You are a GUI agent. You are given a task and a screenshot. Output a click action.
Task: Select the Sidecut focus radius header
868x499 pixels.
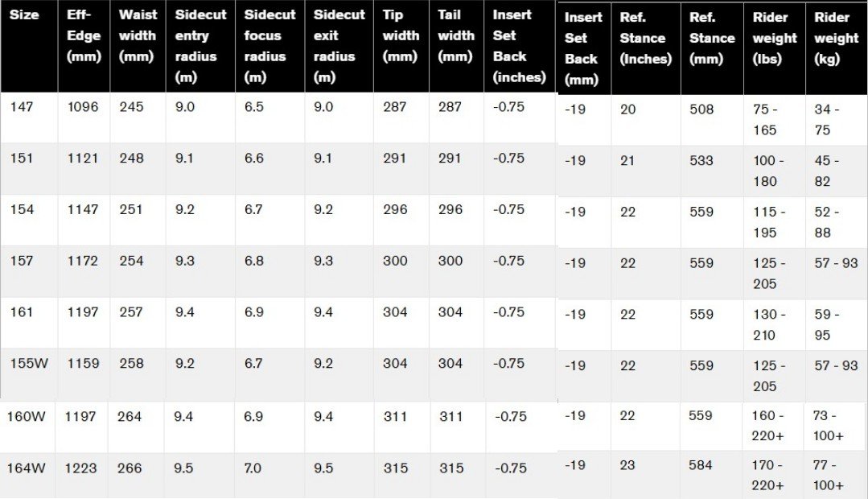[x=269, y=46]
